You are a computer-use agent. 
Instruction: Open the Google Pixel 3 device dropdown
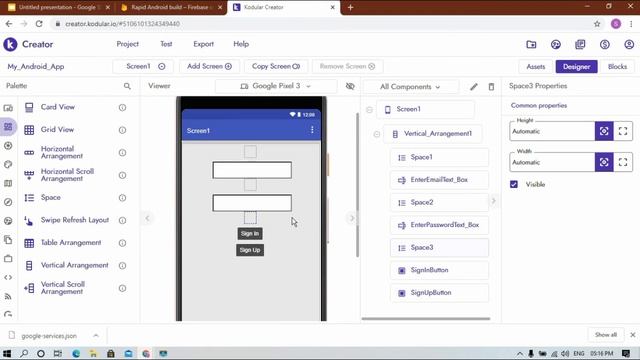point(276,86)
